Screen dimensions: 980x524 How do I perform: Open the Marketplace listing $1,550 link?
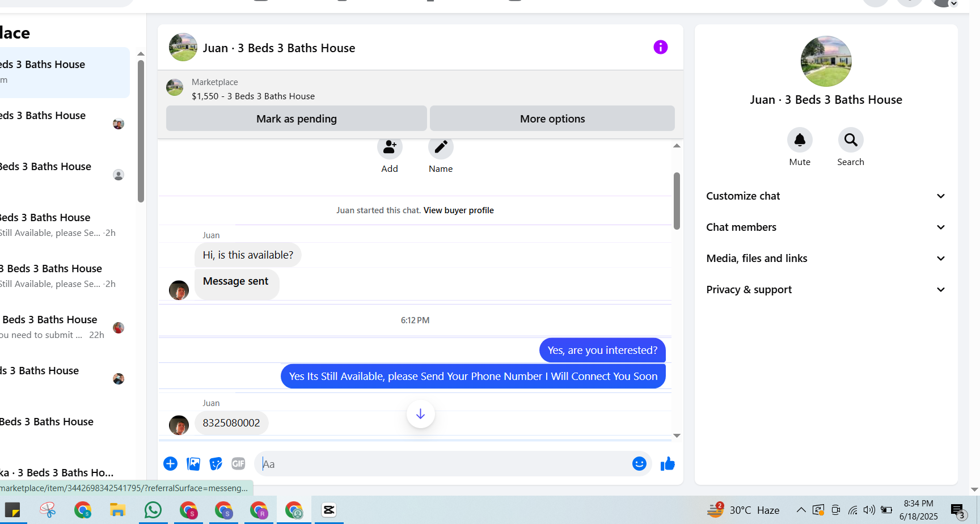tap(253, 96)
